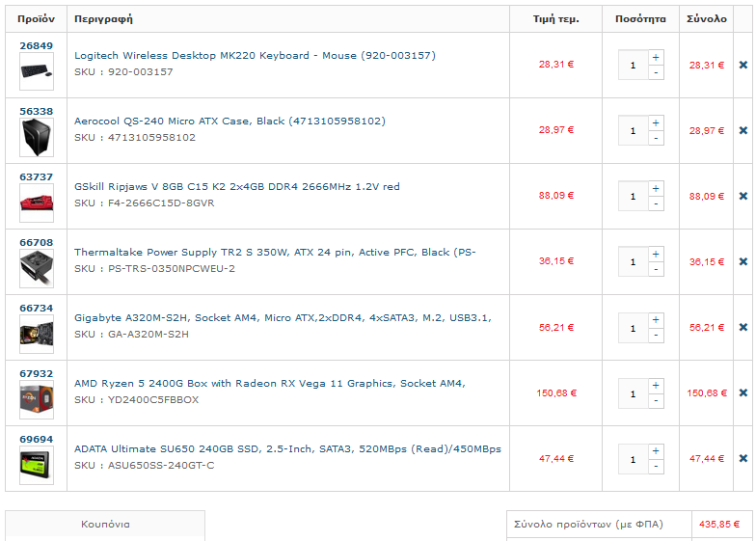
Task: Decrease quantity of Aerocool QS-240 case
Action: pos(656,139)
